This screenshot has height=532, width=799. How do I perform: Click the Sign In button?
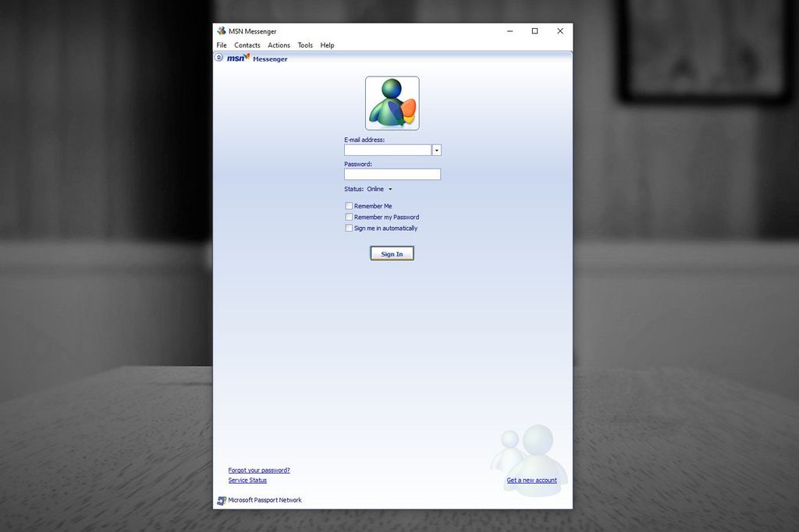tap(391, 253)
